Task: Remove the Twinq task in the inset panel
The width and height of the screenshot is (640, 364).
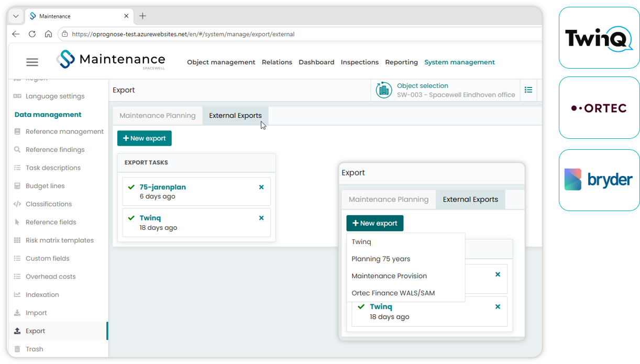Action: tap(498, 307)
